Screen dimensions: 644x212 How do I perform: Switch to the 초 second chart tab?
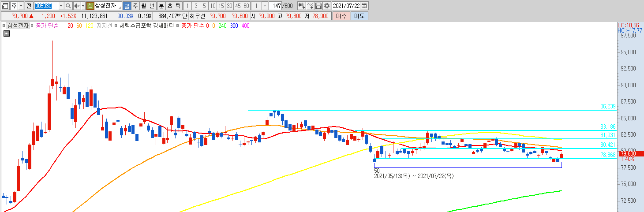click(170, 6)
